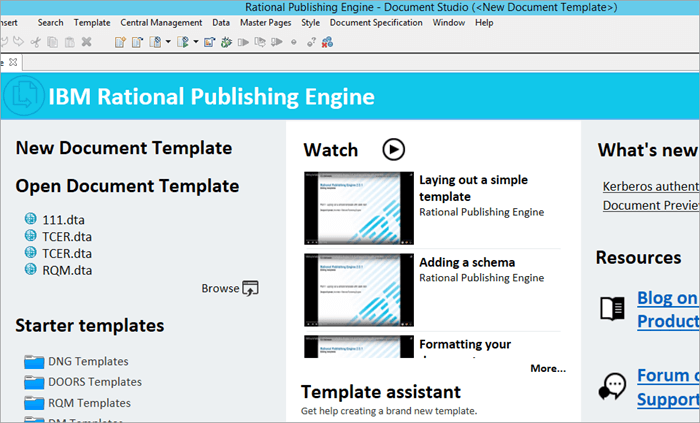Open the recent file 111.dta
This screenshot has width=700, height=423.
tap(63, 220)
